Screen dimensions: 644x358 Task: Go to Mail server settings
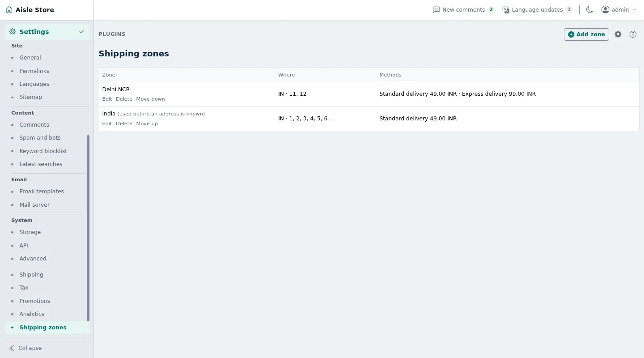(34, 205)
